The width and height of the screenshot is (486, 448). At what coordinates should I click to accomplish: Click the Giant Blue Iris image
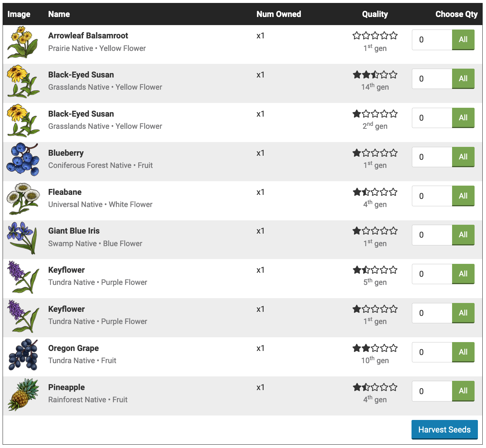click(x=23, y=238)
